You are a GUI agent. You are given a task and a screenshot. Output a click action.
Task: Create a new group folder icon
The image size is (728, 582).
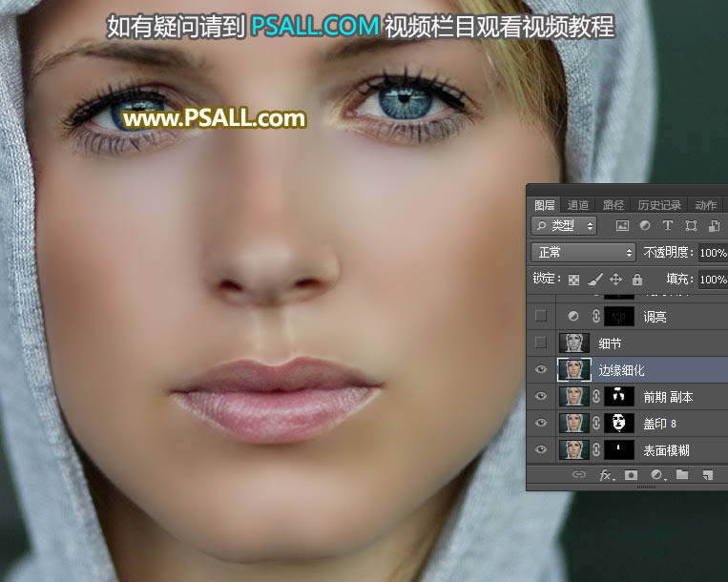tap(682, 474)
